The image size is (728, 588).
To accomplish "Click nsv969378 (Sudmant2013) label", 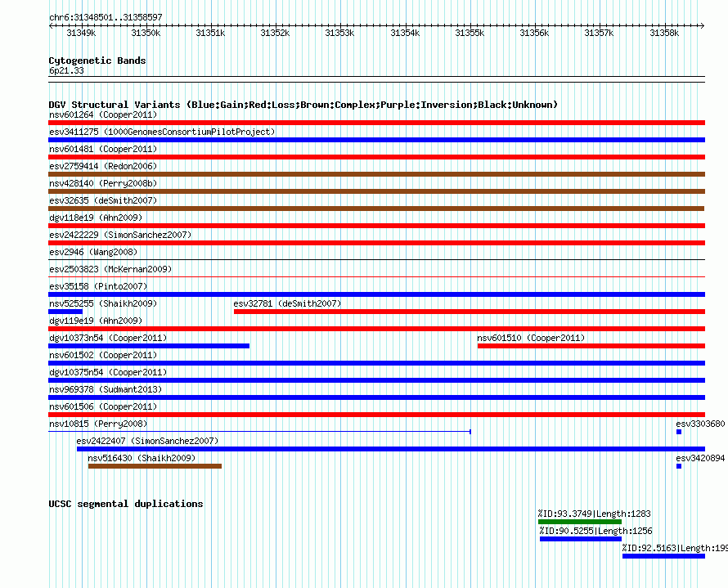I will pos(106,389).
